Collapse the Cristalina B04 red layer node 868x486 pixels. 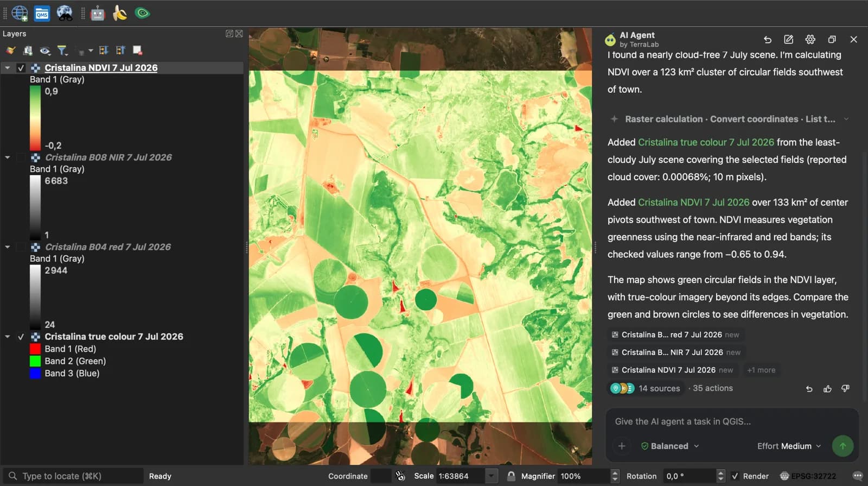pyautogui.click(x=8, y=247)
